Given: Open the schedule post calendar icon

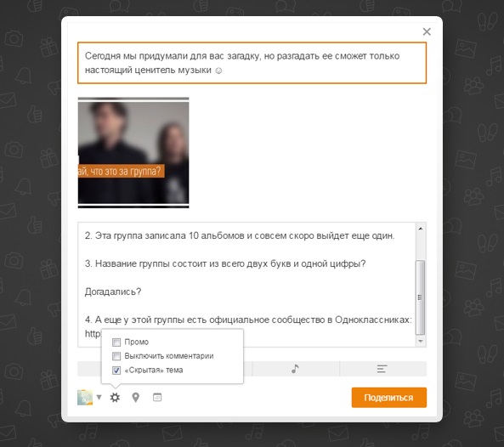Looking at the screenshot, I should pyautogui.click(x=157, y=398).
